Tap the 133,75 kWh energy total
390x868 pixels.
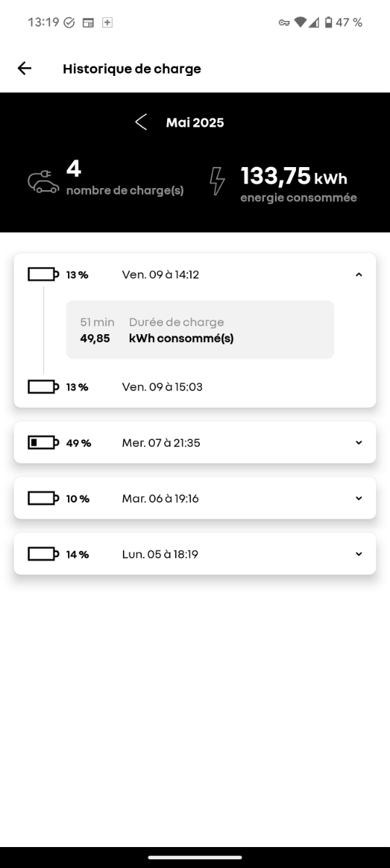point(294,176)
